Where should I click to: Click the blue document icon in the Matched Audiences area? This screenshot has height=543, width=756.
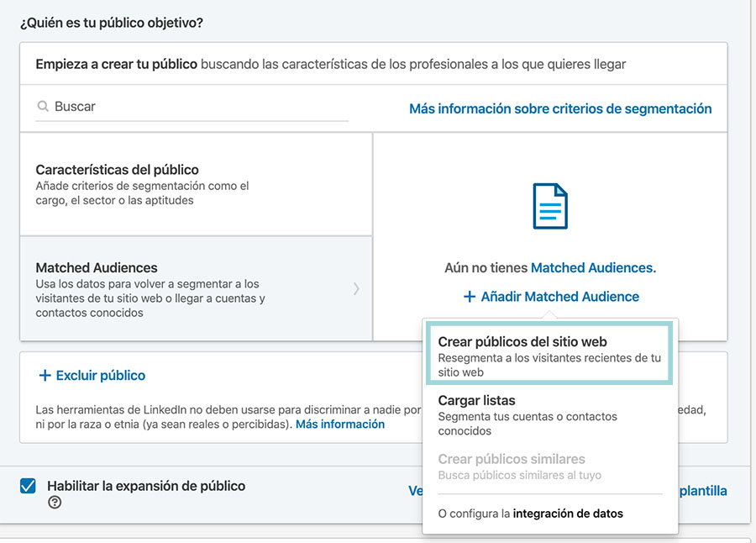(x=550, y=206)
